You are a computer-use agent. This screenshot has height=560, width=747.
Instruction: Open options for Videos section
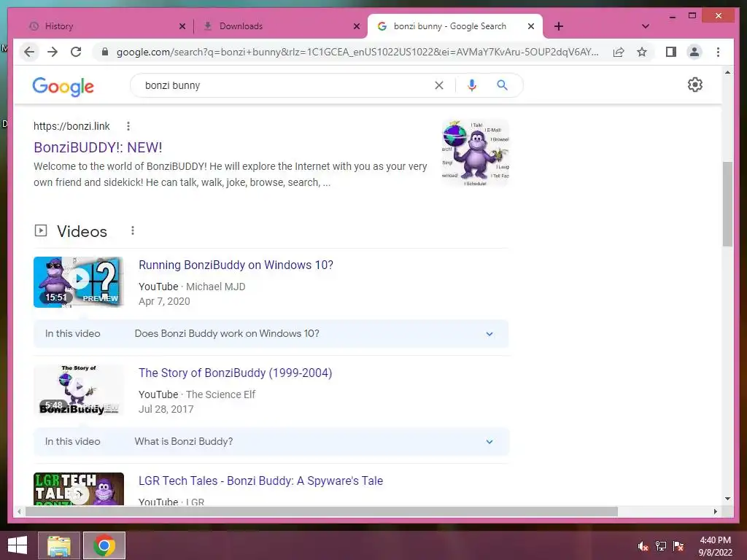pos(133,230)
